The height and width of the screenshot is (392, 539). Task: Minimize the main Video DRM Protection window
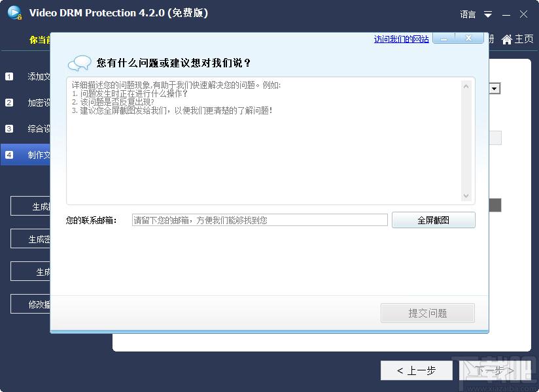(506, 15)
